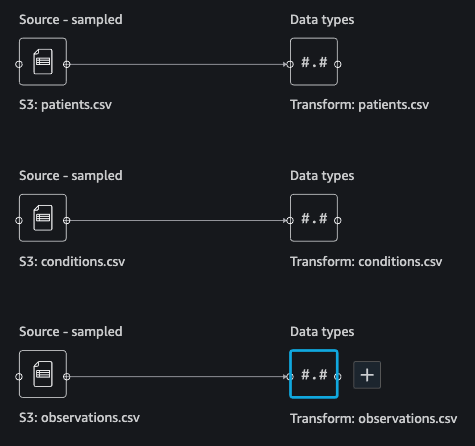Select the S3 patients.csv source node
The width and height of the screenshot is (475, 446).
(x=43, y=62)
